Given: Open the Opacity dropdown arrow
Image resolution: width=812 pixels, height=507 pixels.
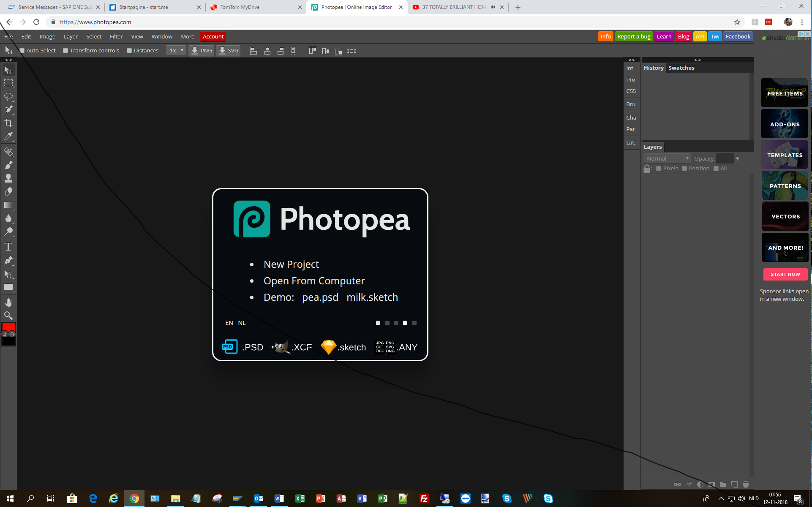Looking at the screenshot, I should click(x=737, y=158).
